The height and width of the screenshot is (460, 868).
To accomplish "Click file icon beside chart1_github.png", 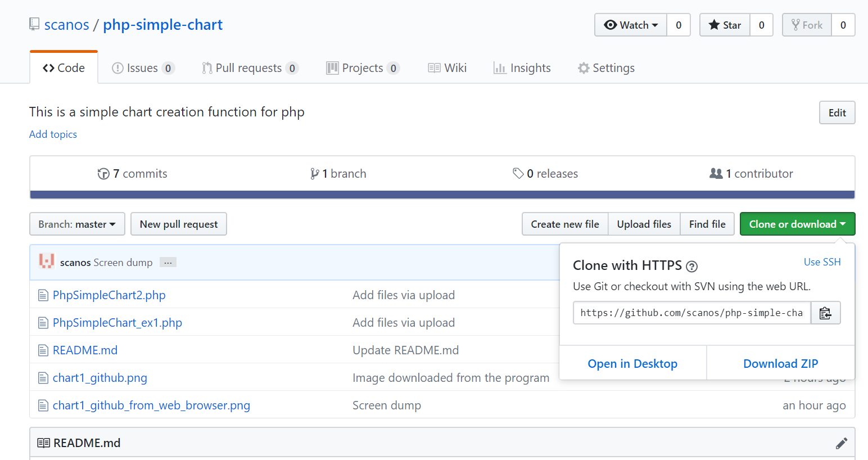I will click(x=43, y=378).
